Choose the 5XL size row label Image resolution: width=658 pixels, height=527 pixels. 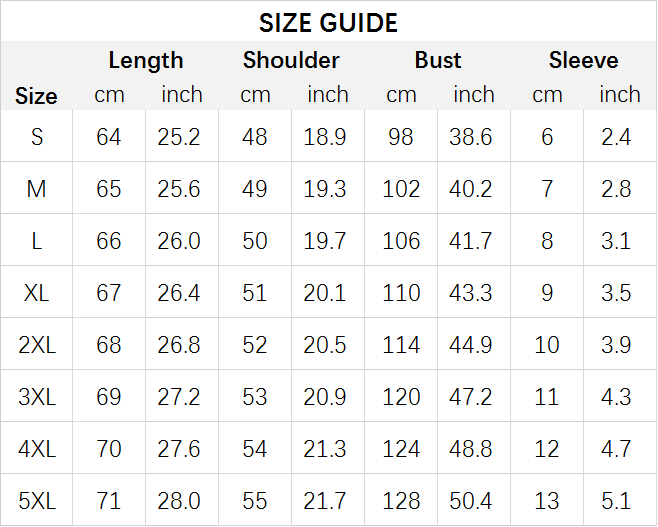[37, 501]
